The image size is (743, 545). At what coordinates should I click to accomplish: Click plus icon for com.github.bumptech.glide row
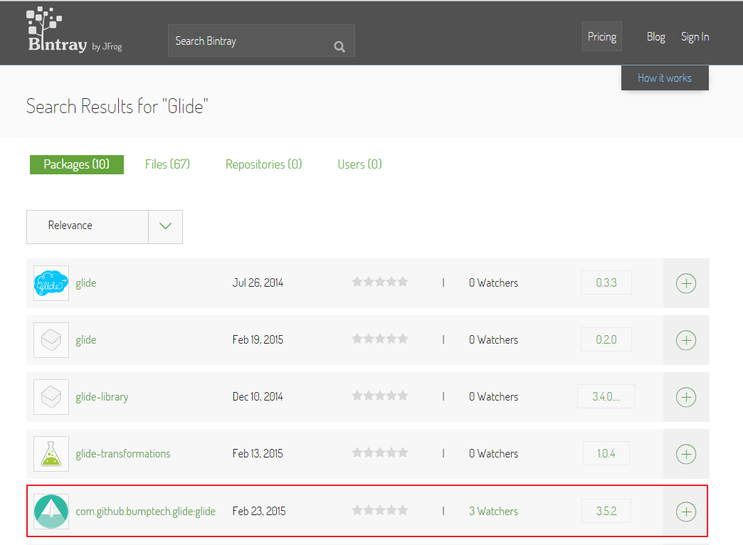(x=686, y=512)
